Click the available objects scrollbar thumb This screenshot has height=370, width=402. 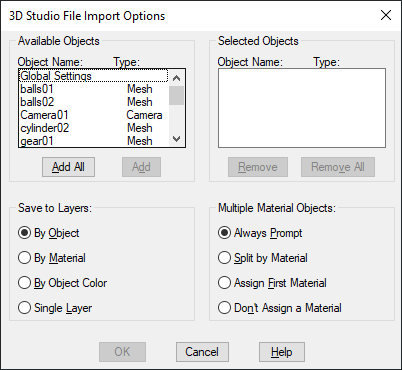(176, 95)
